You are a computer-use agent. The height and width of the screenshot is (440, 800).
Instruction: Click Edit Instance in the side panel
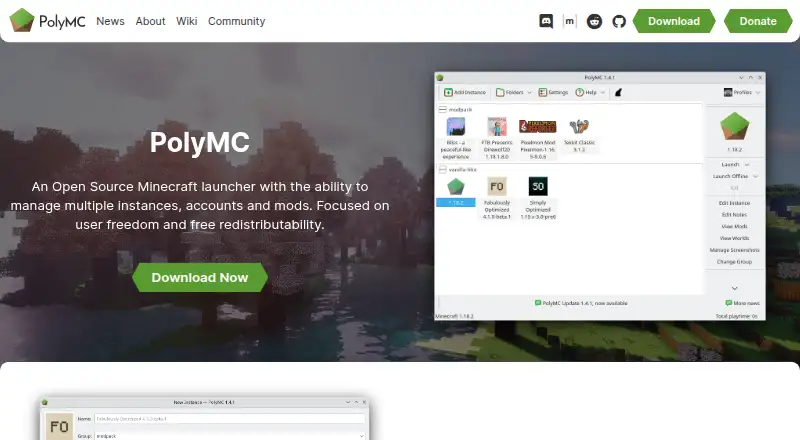[x=735, y=203]
